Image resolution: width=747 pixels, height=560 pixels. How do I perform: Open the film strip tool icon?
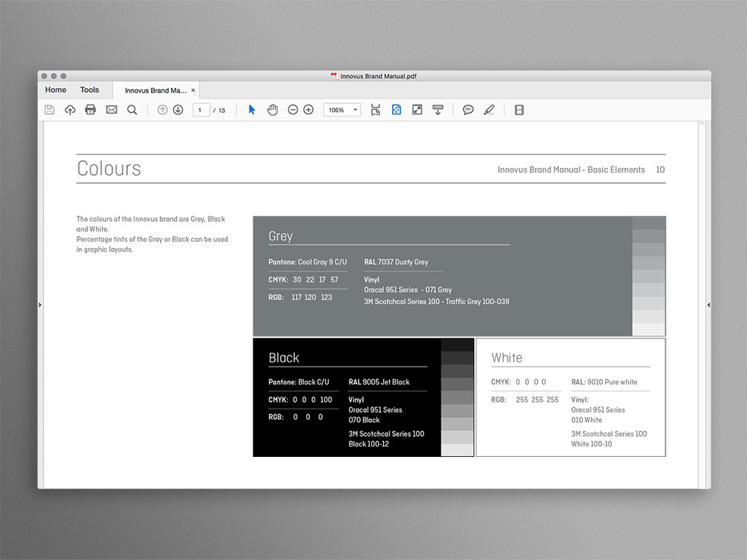point(519,110)
